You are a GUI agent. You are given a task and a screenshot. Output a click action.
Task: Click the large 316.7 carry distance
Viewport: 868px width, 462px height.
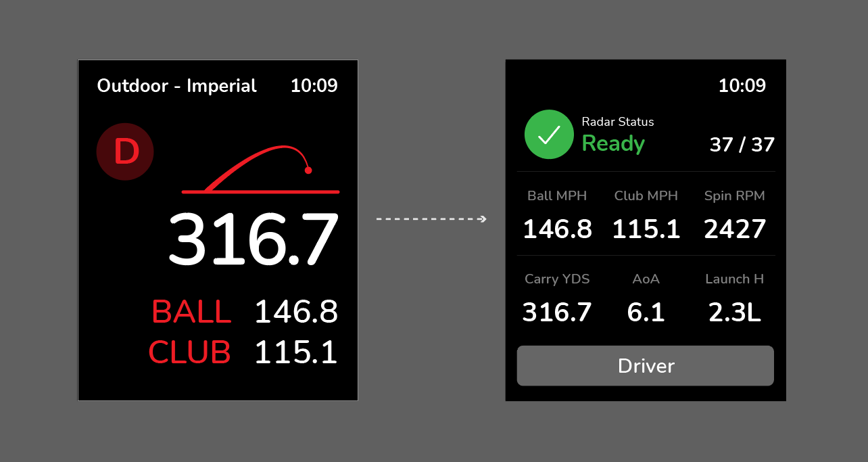[253, 240]
